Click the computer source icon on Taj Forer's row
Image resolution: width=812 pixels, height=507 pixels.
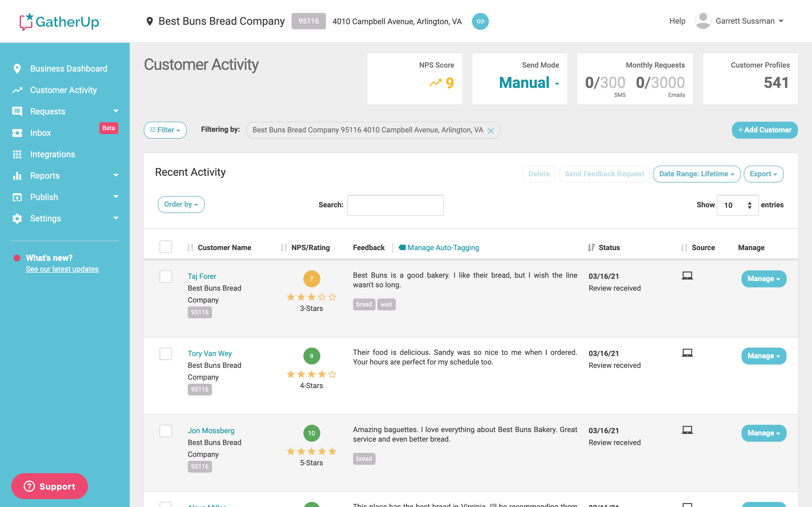click(x=687, y=276)
